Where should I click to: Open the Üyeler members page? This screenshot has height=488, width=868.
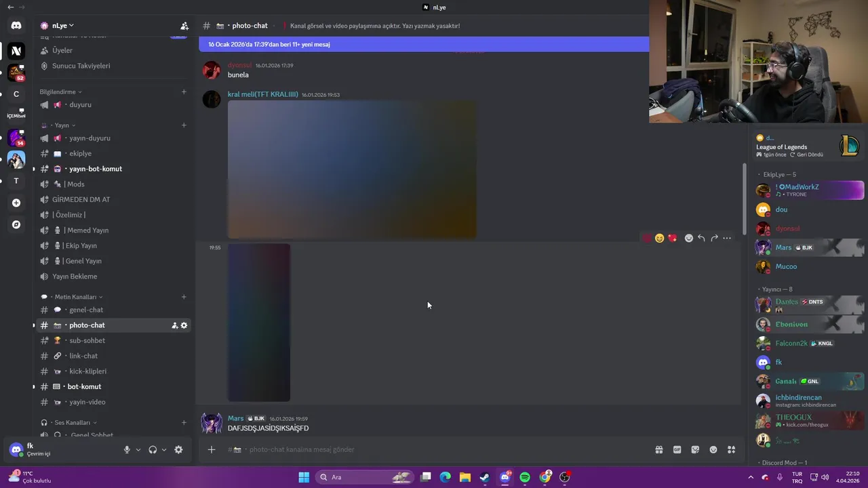click(x=113, y=50)
